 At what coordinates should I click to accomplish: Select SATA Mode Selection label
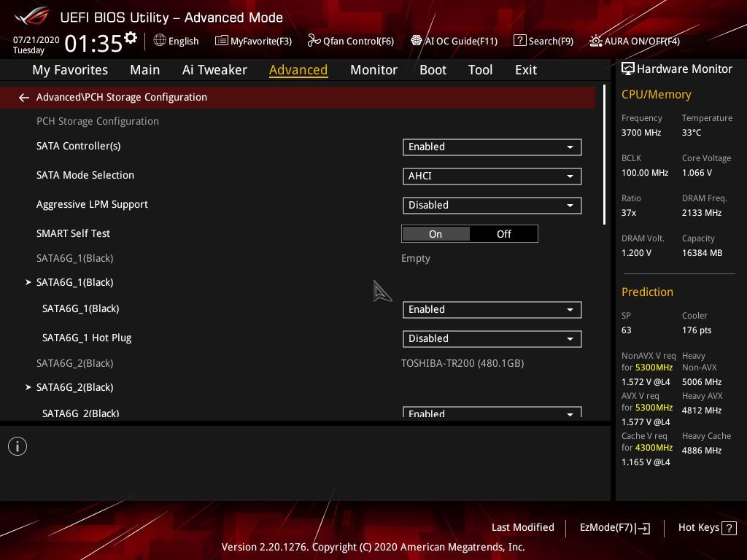coord(85,175)
